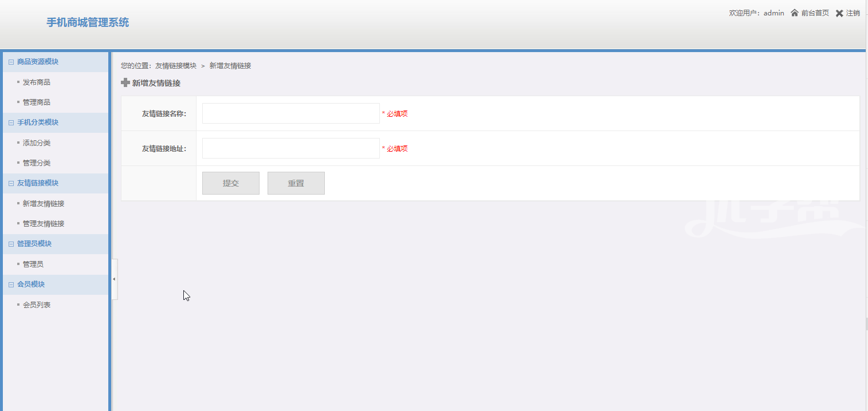Select 管理分类 menu item
Screen dimensions: 868x411
point(37,163)
